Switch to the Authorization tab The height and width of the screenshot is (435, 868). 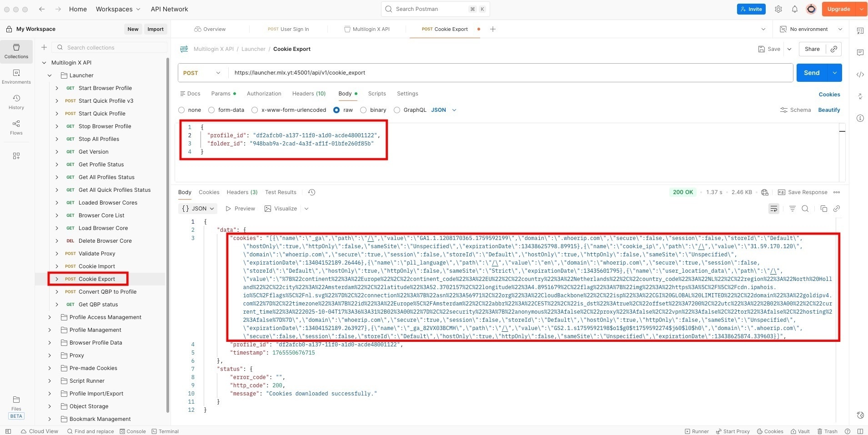(x=264, y=93)
